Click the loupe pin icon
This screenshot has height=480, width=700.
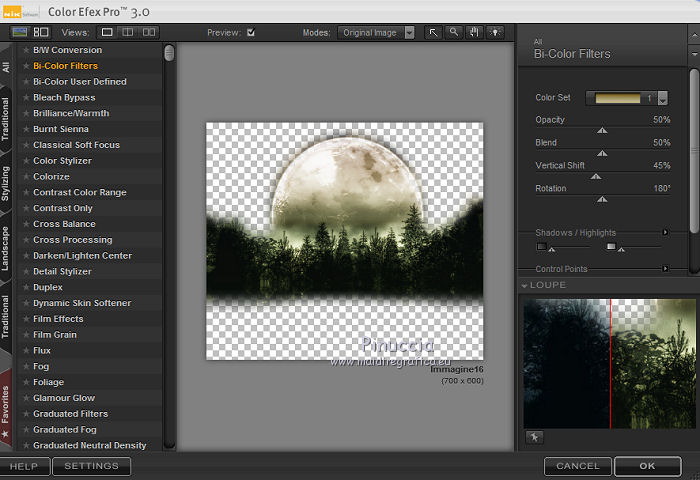[x=534, y=437]
